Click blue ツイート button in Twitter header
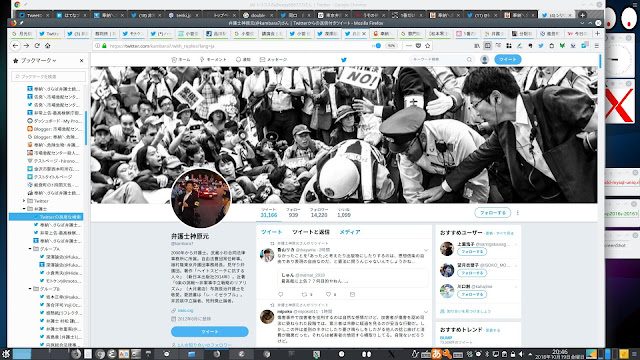The image size is (640, 360). pyautogui.click(x=508, y=60)
